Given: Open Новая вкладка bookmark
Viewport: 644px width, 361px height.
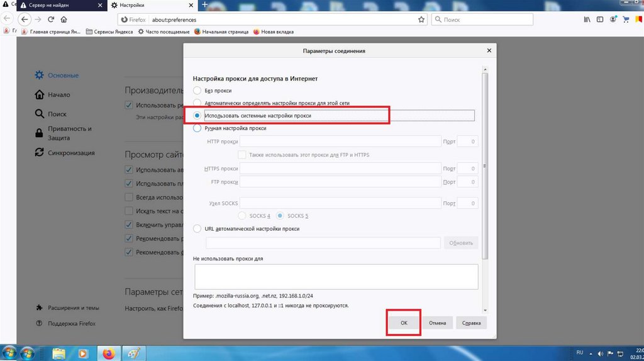Looking at the screenshot, I should (273, 31).
